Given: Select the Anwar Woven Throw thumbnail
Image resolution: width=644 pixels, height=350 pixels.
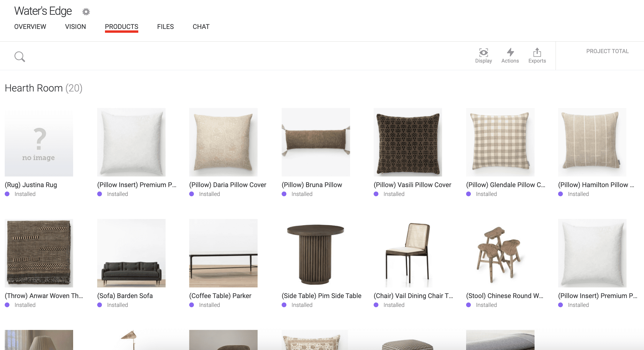Looking at the screenshot, I should [x=39, y=253].
